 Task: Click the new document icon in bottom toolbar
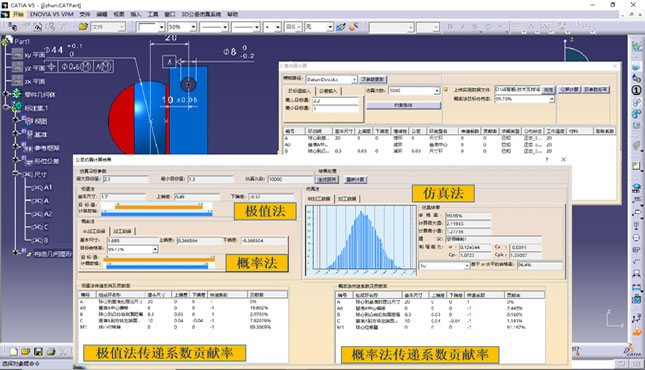[14, 351]
